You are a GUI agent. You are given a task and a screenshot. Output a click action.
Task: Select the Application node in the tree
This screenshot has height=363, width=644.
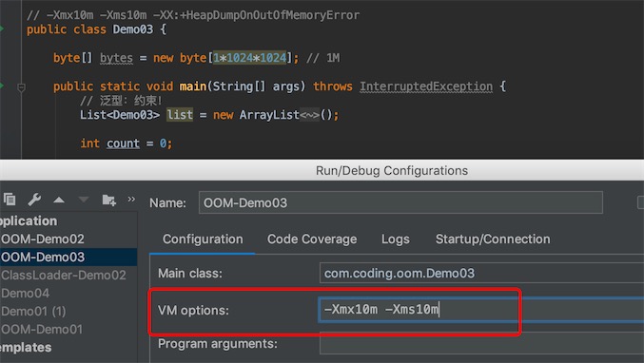click(68, 221)
